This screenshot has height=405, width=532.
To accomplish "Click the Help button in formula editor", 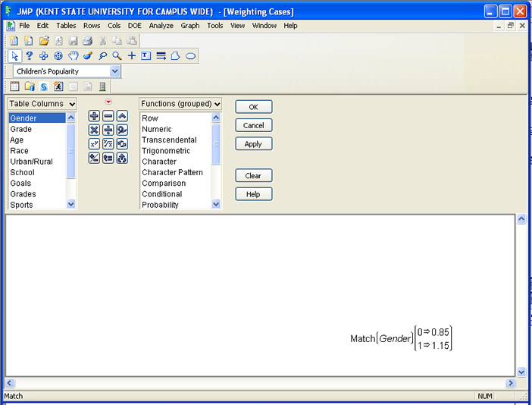I will coord(254,194).
